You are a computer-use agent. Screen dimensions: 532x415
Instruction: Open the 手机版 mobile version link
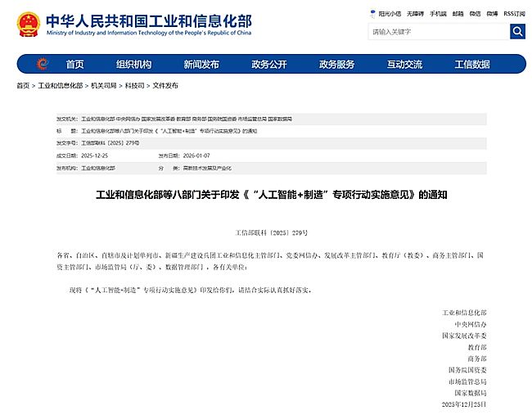(438, 14)
